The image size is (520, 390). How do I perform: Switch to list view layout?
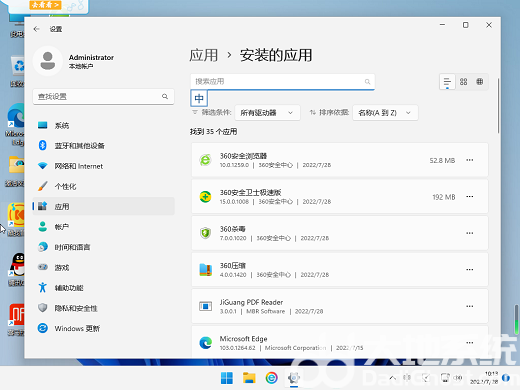click(447, 82)
